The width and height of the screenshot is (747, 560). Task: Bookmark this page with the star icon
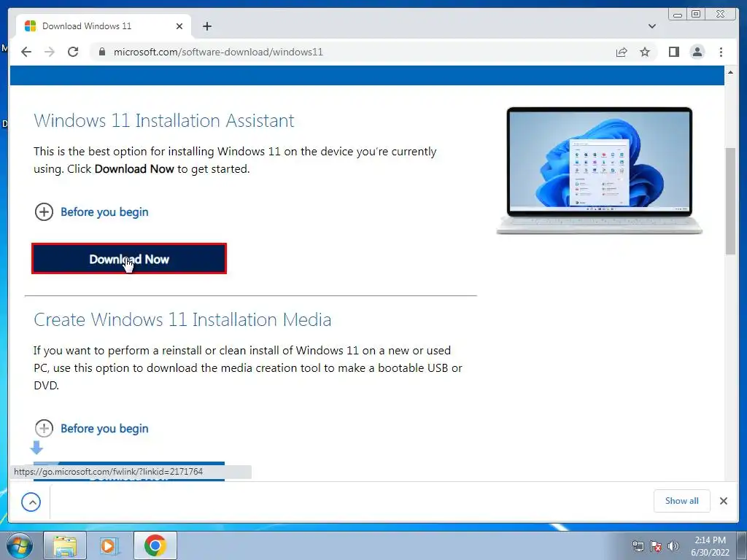(x=645, y=52)
